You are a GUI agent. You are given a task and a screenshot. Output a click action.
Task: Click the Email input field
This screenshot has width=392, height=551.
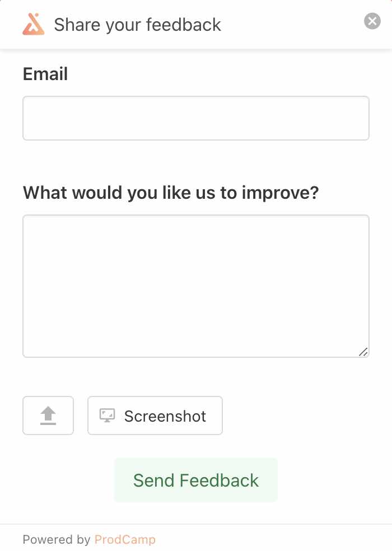point(195,118)
